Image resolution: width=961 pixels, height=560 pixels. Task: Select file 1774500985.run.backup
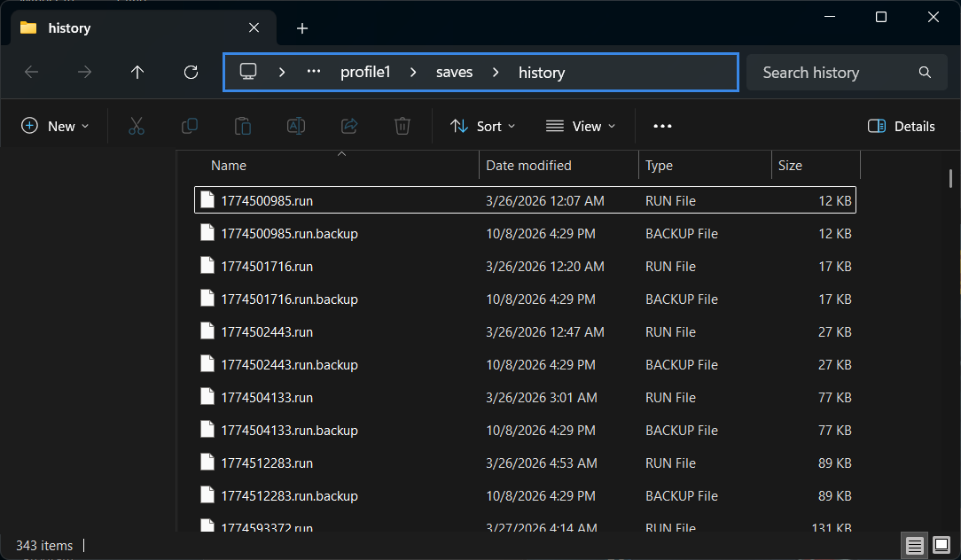(x=525, y=233)
